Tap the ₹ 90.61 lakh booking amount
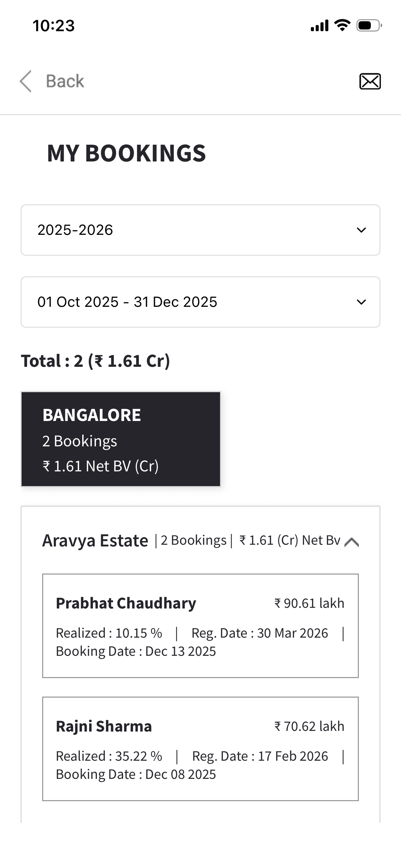The image size is (401, 868). click(309, 603)
